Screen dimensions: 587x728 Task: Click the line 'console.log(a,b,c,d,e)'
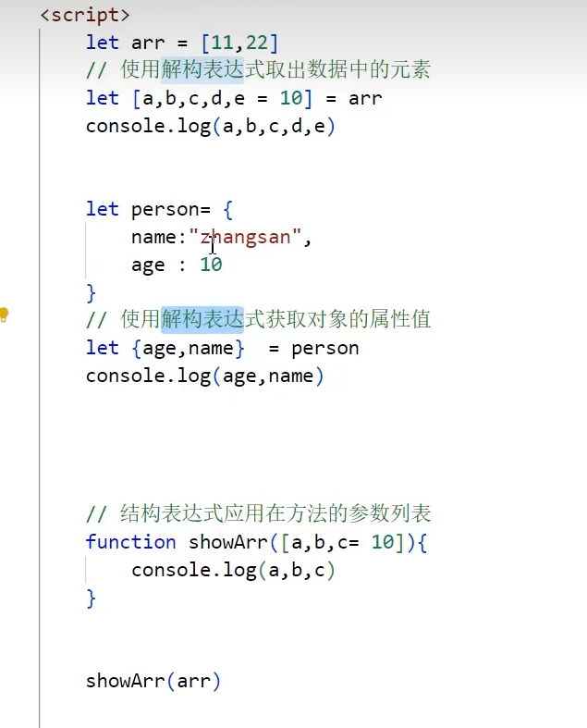coord(210,127)
